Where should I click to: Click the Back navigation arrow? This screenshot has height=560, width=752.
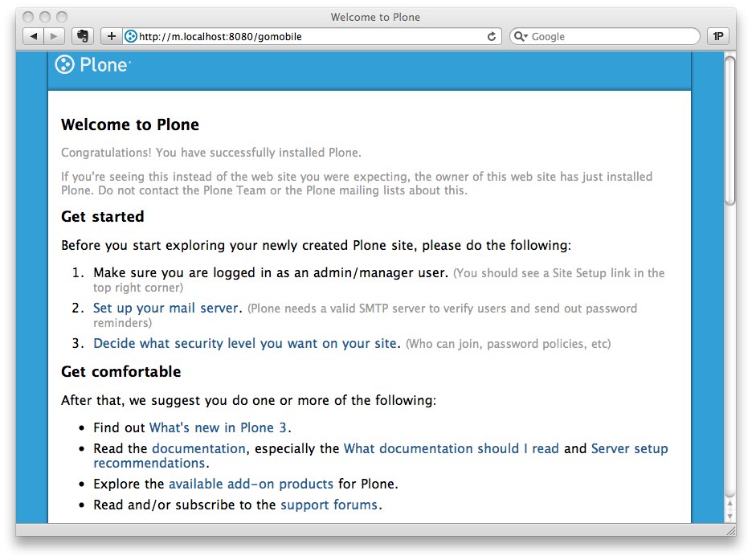[32, 35]
